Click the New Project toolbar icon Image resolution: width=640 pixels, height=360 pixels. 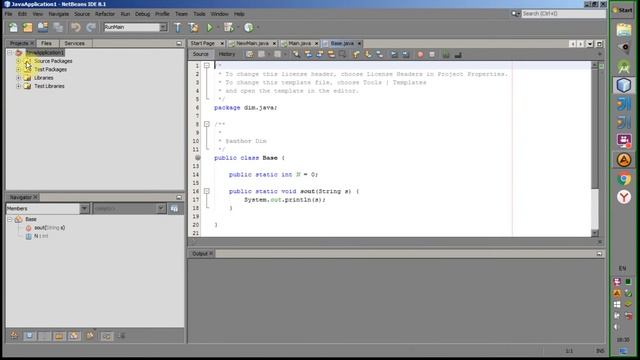(28, 27)
